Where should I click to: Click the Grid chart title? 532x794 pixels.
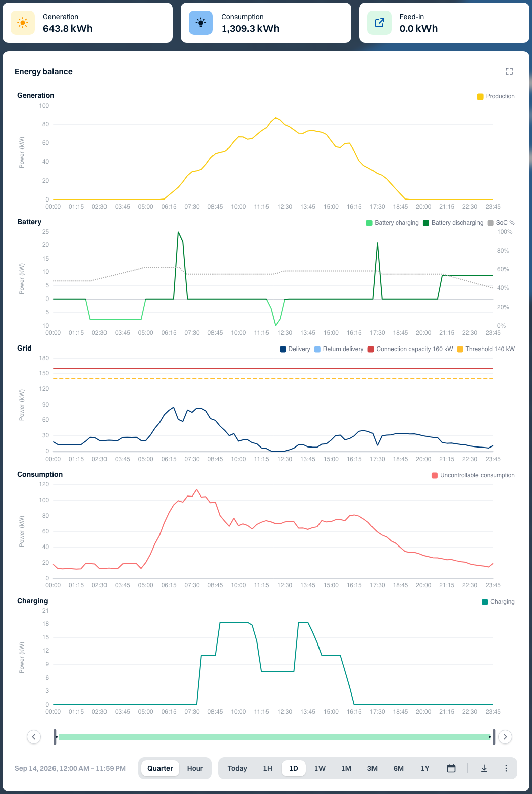[x=24, y=348]
